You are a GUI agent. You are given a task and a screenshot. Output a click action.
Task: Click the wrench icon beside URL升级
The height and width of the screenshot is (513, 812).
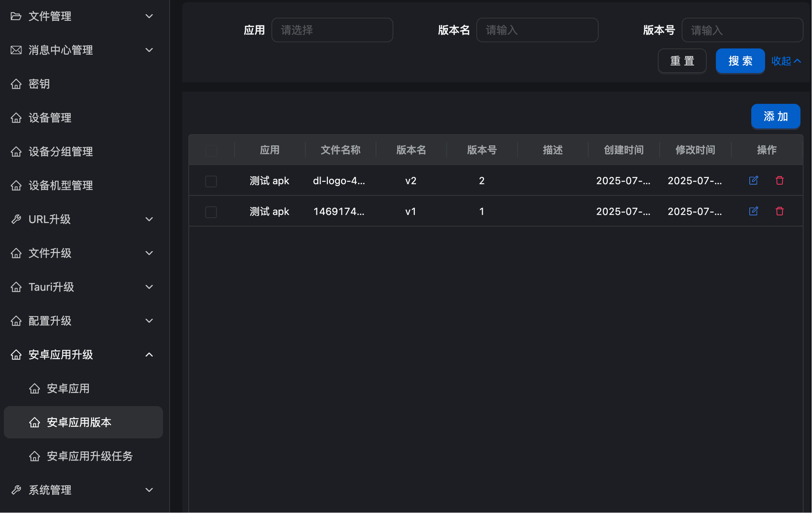pyautogui.click(x=16, y=219)
